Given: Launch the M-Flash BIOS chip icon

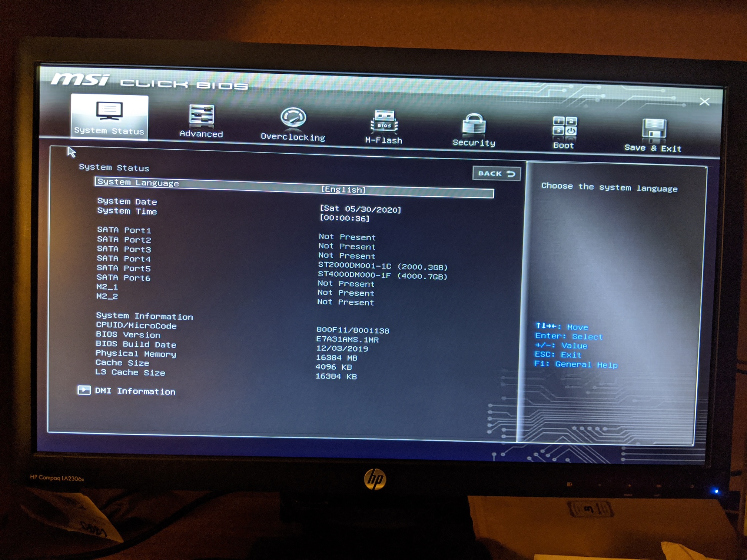Looking at the screenshot, I should coord(384,121).
